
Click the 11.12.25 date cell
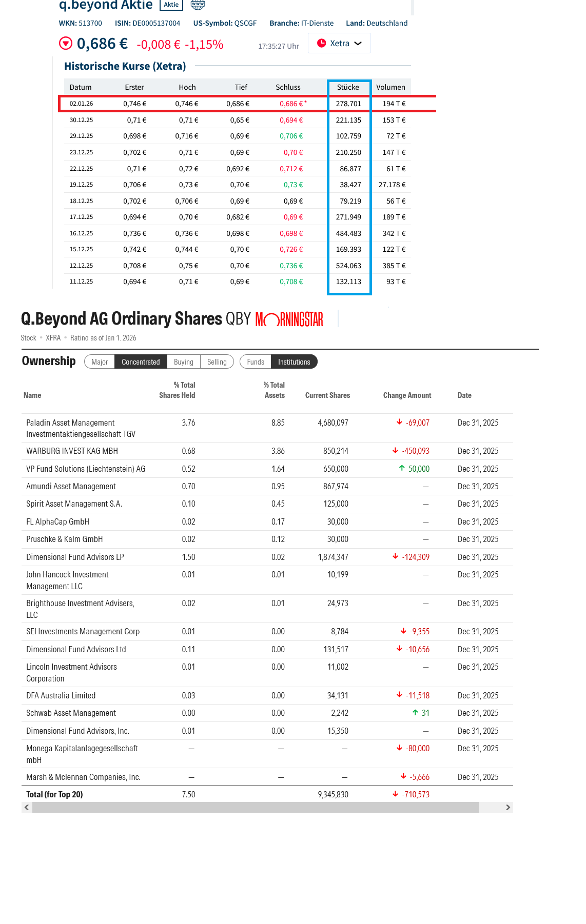pos(81,282)
